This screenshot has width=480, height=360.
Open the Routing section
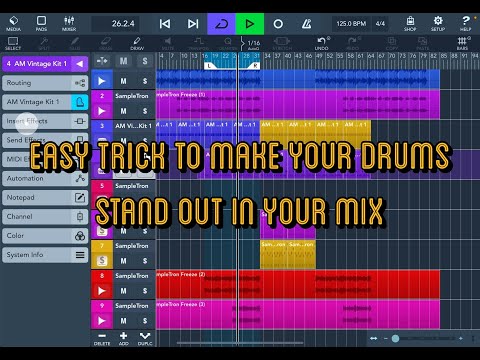[x=45, y=83]
